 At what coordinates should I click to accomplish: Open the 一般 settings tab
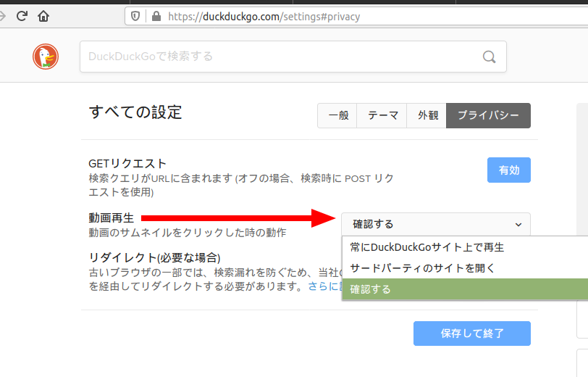coord(337,116)
